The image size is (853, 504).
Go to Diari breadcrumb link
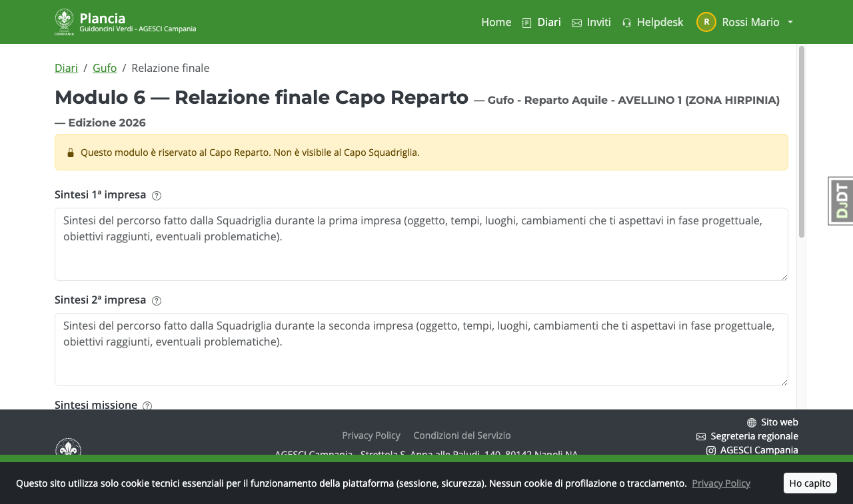66,68
